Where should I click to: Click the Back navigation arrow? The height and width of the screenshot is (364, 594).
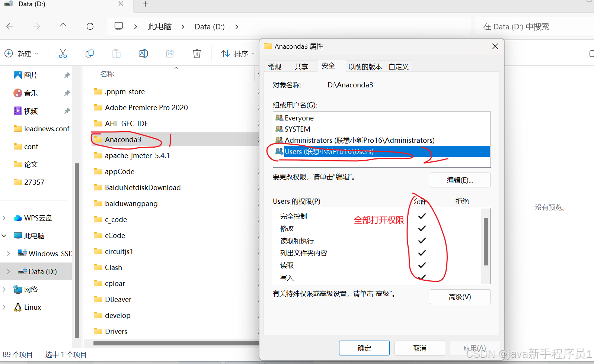coord(10,26)
